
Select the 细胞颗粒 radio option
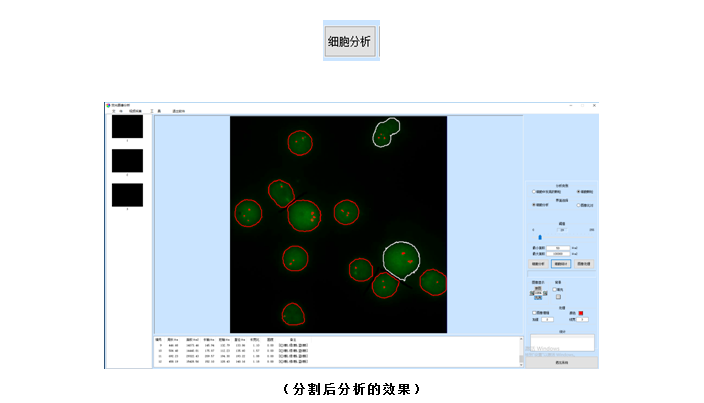579,191
